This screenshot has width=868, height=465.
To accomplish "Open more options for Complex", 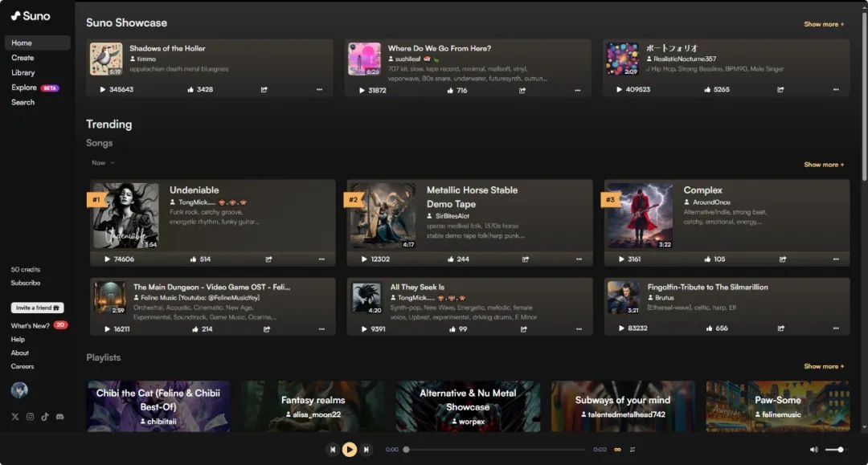I will pyautogui.click(x=836, y=259).
